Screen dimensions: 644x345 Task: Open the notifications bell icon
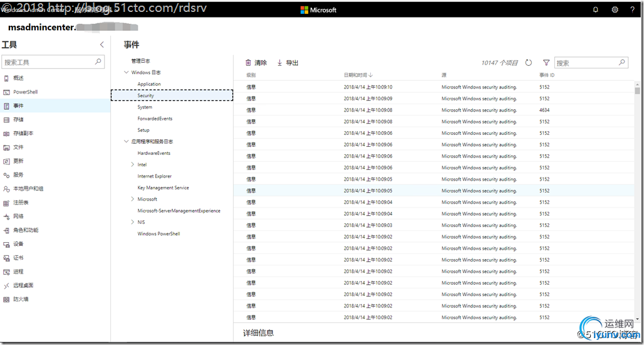[595, 10]
